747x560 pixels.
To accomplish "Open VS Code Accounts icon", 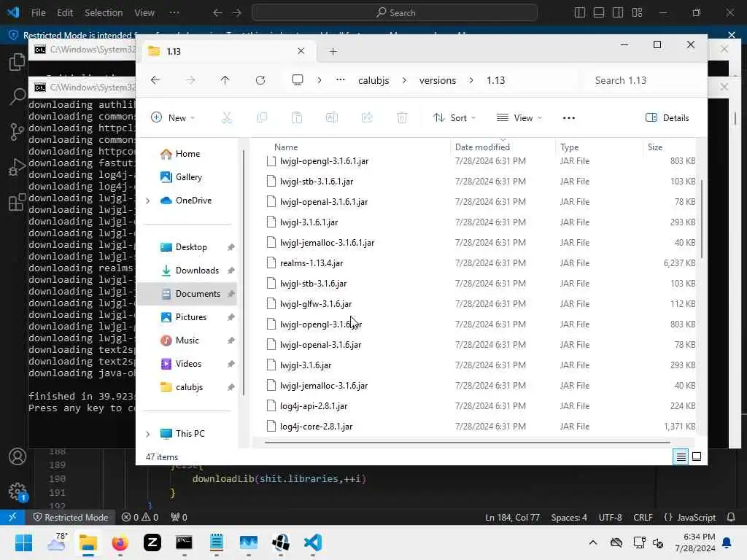I will click(x=18, y=456).
